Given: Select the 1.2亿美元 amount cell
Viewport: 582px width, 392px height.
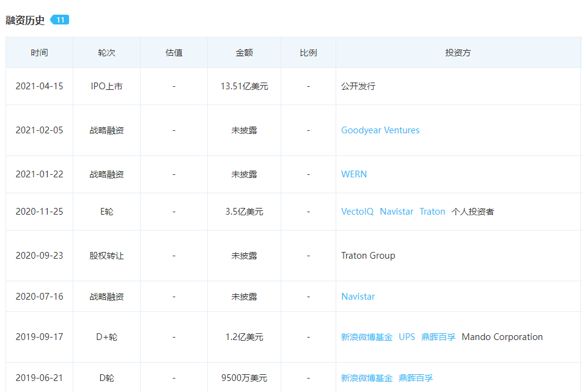Looking at the screenshot, I should pos(245,337).
